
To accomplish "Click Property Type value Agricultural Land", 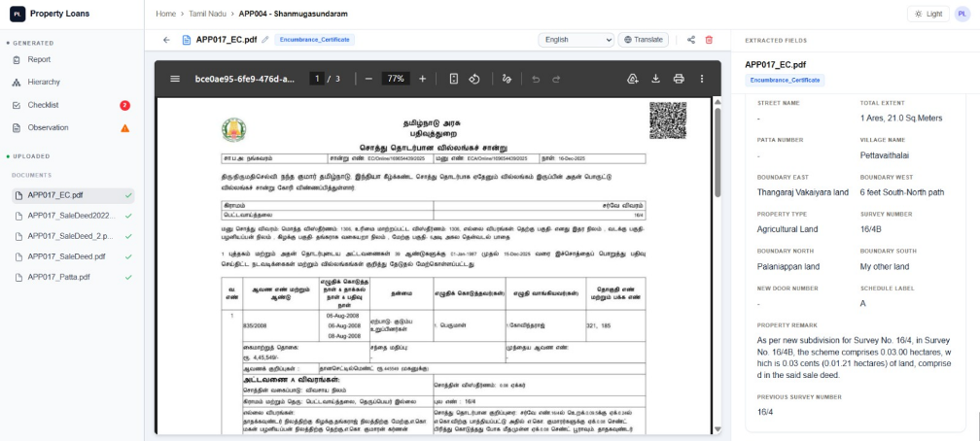I will (x=787, y=229).
